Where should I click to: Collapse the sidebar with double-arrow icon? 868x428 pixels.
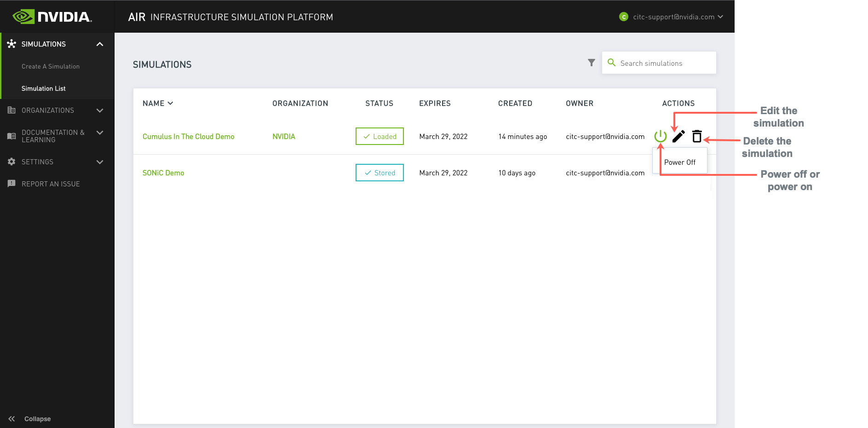point(11,419)
